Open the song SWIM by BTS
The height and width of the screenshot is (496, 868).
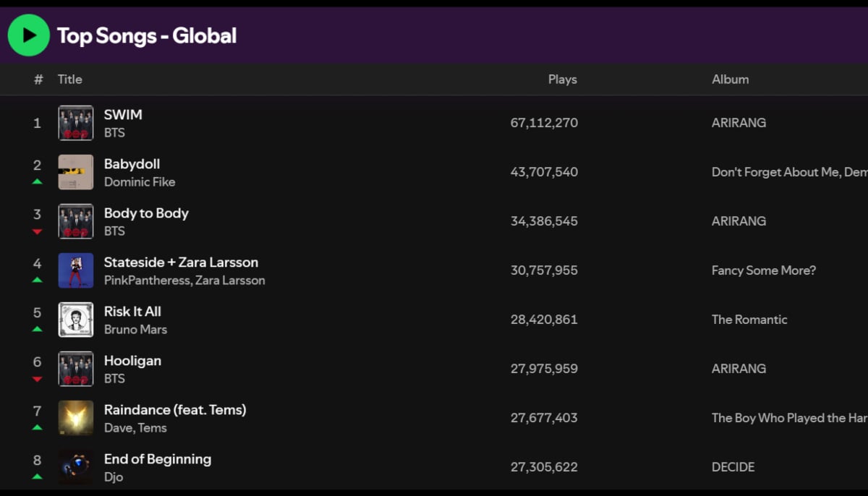(x=123, y=114)
